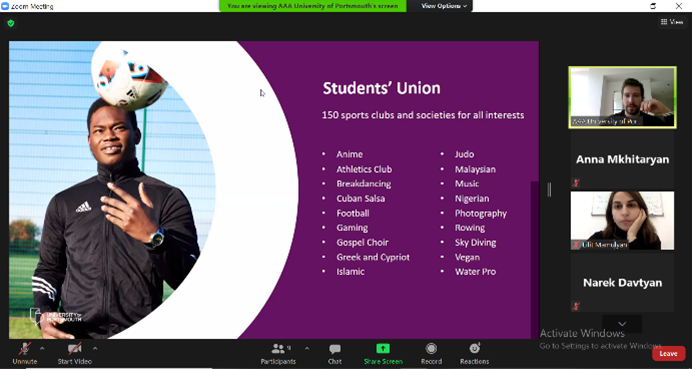Expand audio options arrow beside Unmute
The image size is (692, 369).
42,348
